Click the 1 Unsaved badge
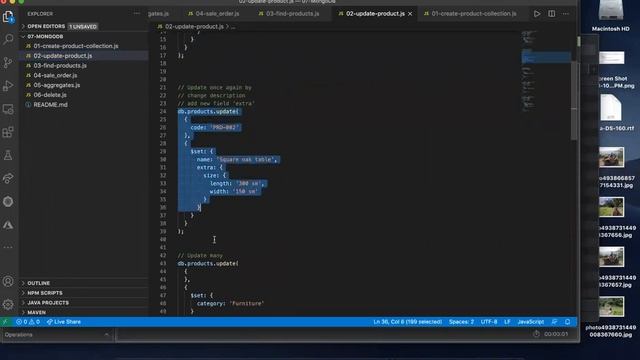 (83, 27)
